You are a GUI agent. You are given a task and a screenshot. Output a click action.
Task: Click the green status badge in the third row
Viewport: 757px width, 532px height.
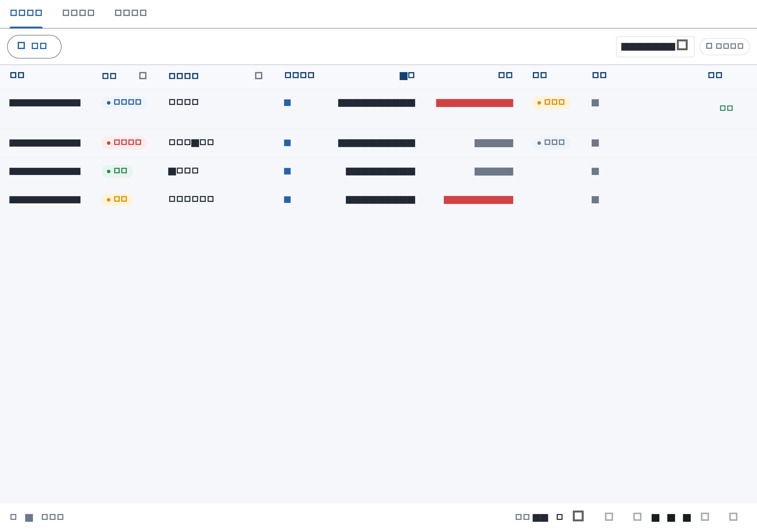(117, 171)
